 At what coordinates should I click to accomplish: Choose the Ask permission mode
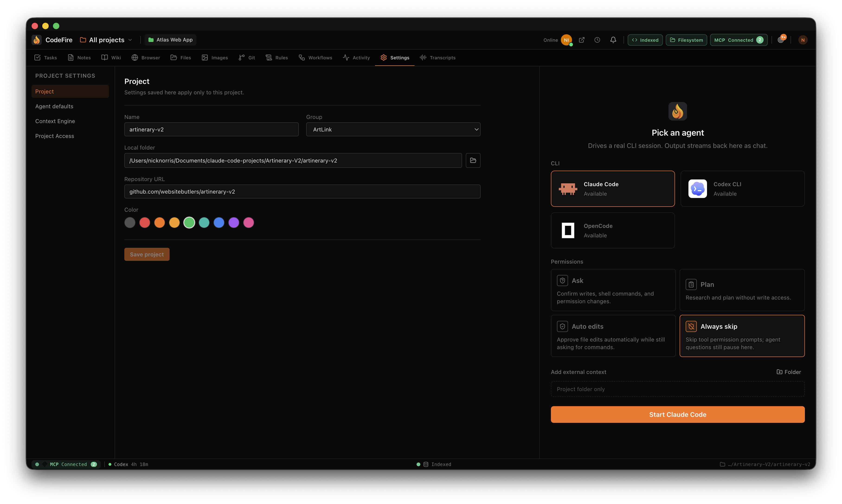point(613,290)
